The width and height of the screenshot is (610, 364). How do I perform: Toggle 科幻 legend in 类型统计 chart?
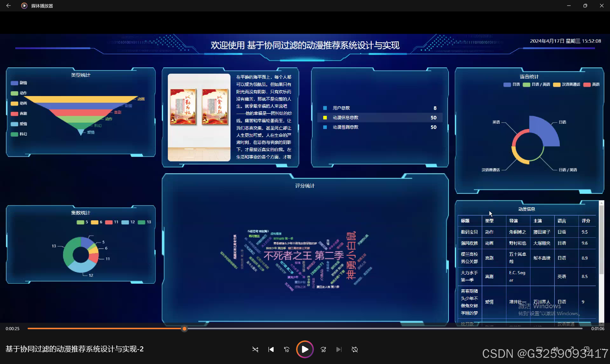pyautogui.click(x=19, y=134)
